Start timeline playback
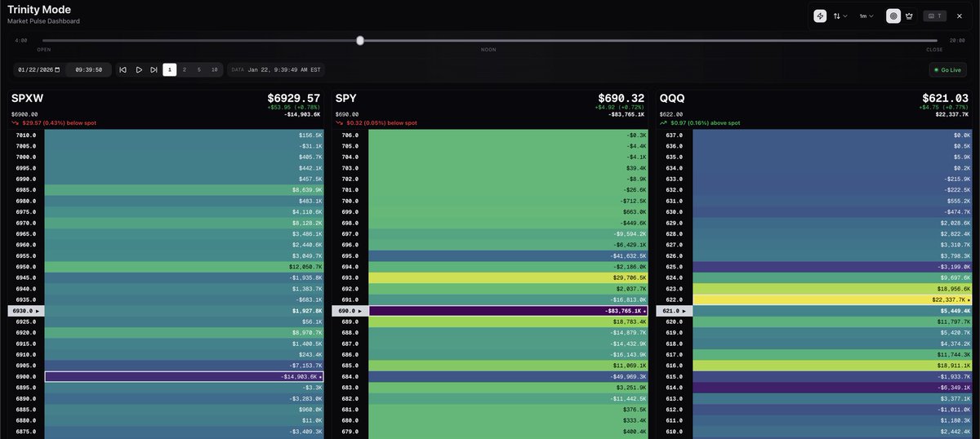The height and width of the screenshot is (439, 980). [x=139, y=70]
